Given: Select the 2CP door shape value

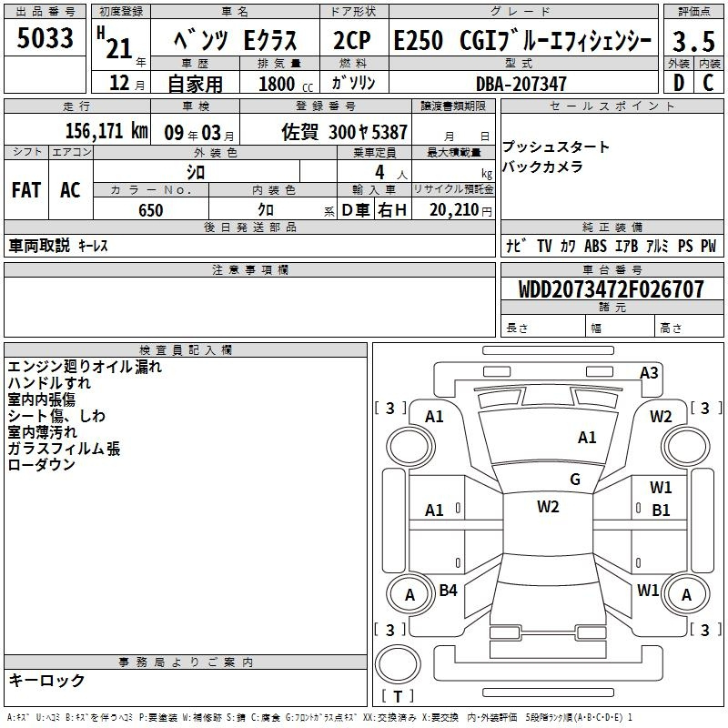Looking at the screenshot, I should pos(352,40).
